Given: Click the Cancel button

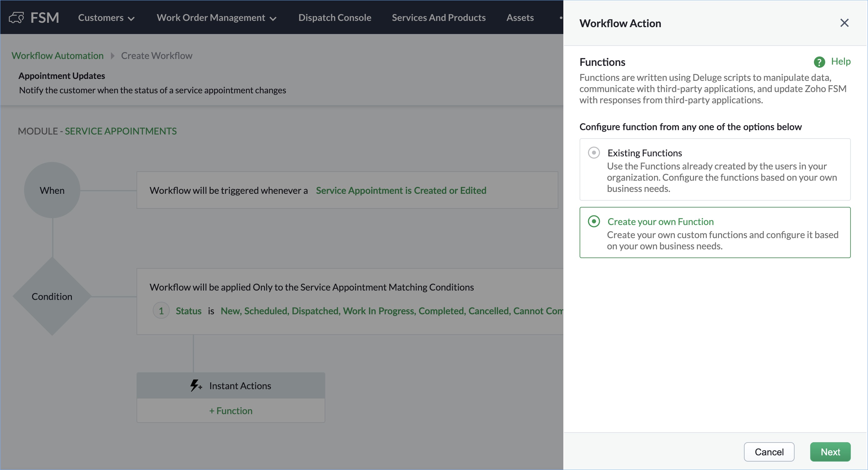Looking at the screenshot, I should tap(769, 452).
